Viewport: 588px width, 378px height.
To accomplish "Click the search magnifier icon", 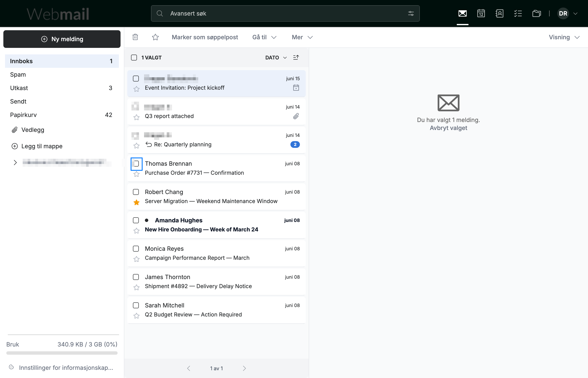I will 160,13.
